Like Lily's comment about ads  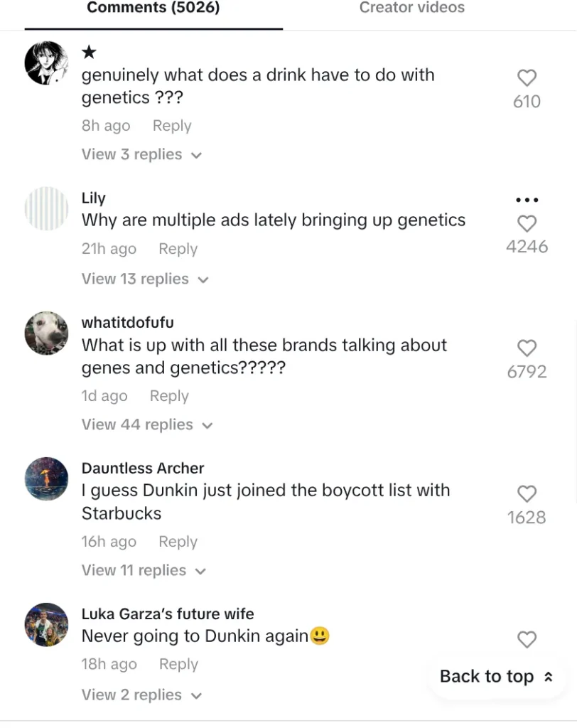[527, 224]
